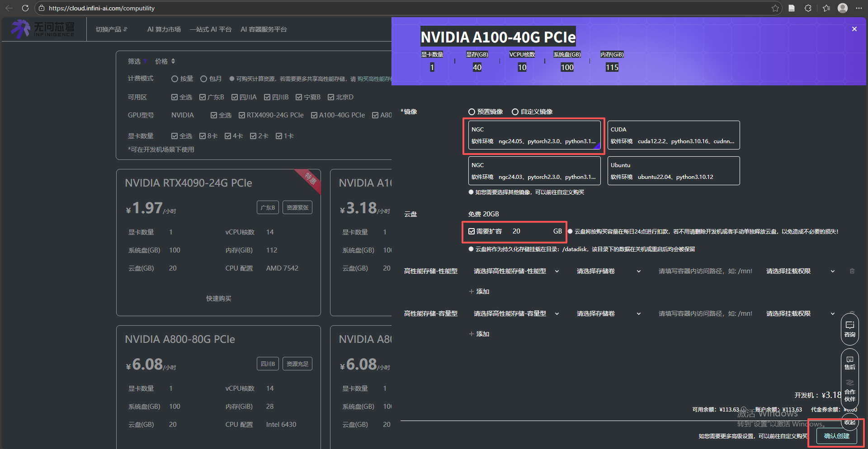Image resolution: width=868 pixels, height=449 pixels.
Task: Select the NGC ngc24.05 image card
Action: (x=534, y=135)
